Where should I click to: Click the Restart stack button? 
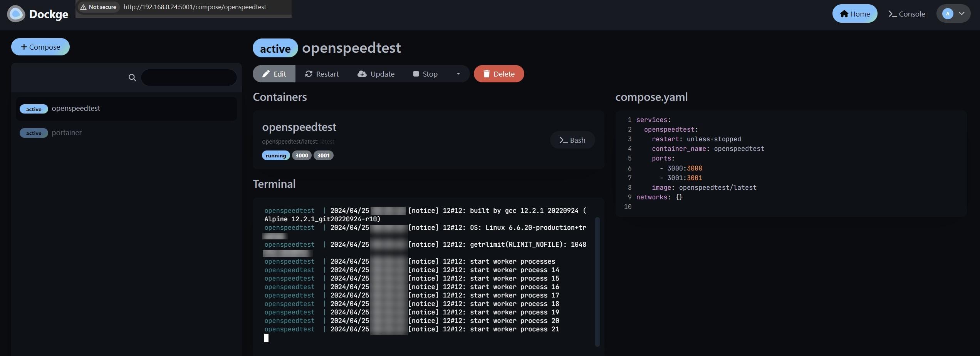click(x=322, y=74)
